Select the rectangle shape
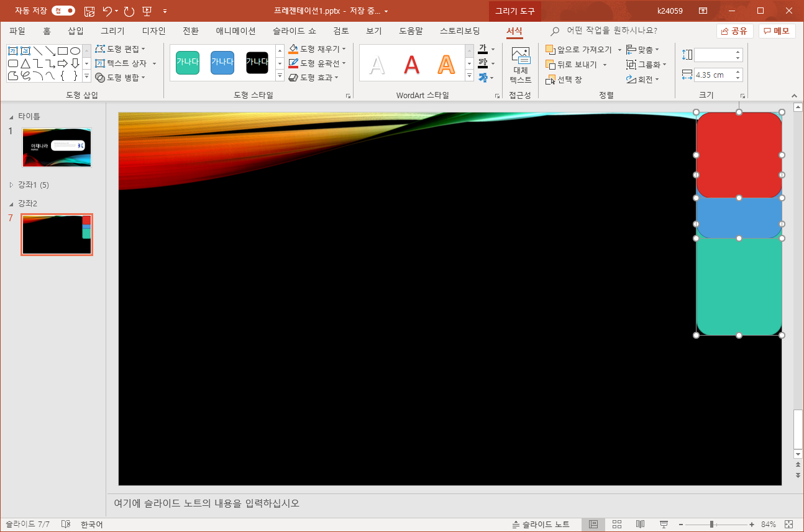 tap(63, 50)
